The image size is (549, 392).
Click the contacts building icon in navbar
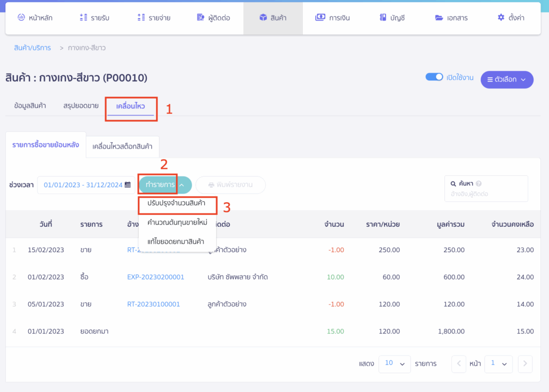coord(201,18)
